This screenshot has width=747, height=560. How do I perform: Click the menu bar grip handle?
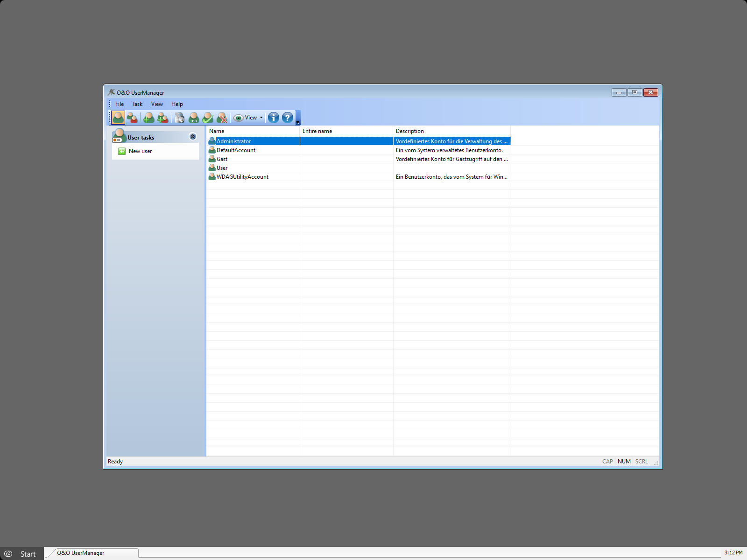pyautogui.click(x=110, y=104)
